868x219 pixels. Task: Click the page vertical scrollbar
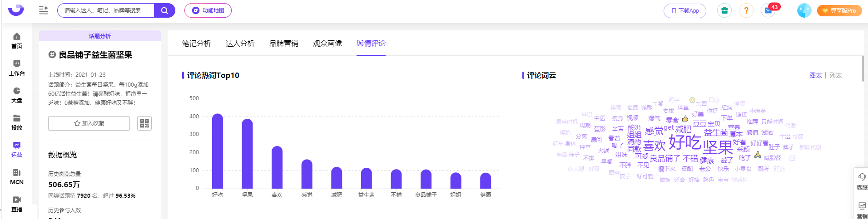click(x=863, y=68)
